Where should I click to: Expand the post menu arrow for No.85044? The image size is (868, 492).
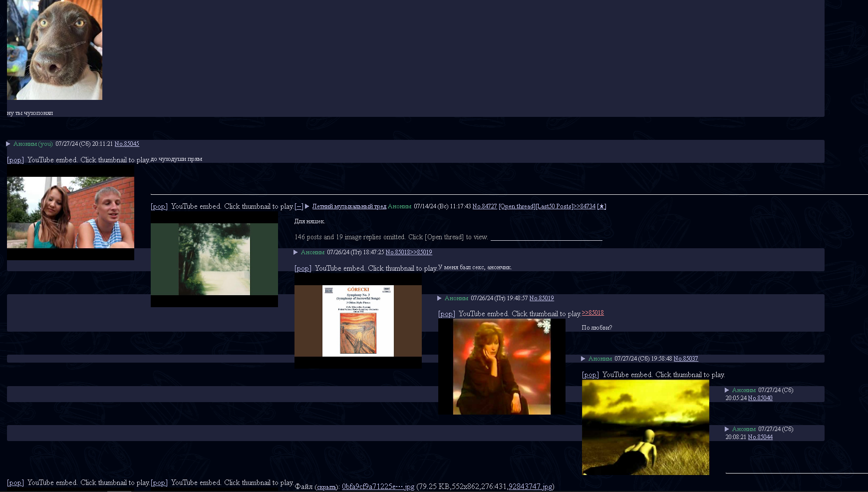(x=727, y=429)
